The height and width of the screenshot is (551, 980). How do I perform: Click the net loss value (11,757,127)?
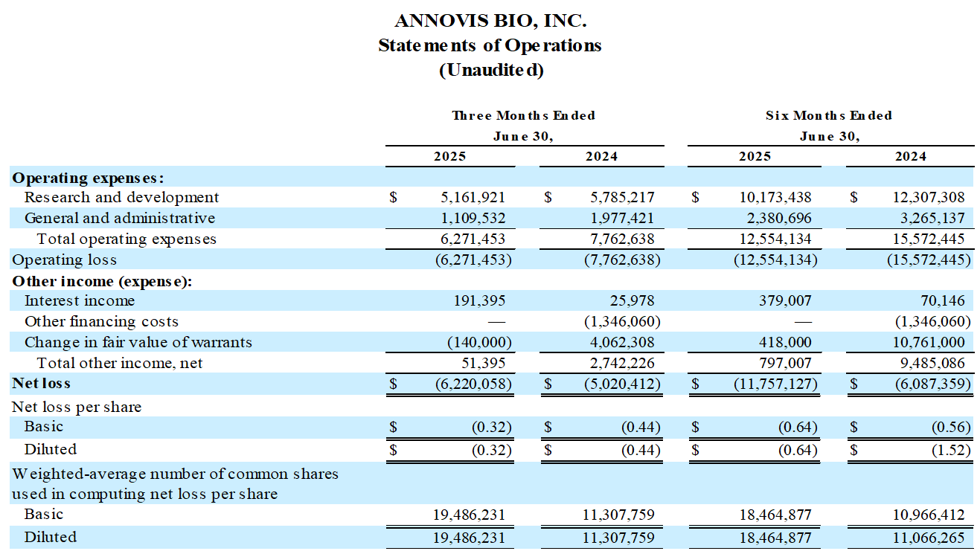(x=775, y=384)
